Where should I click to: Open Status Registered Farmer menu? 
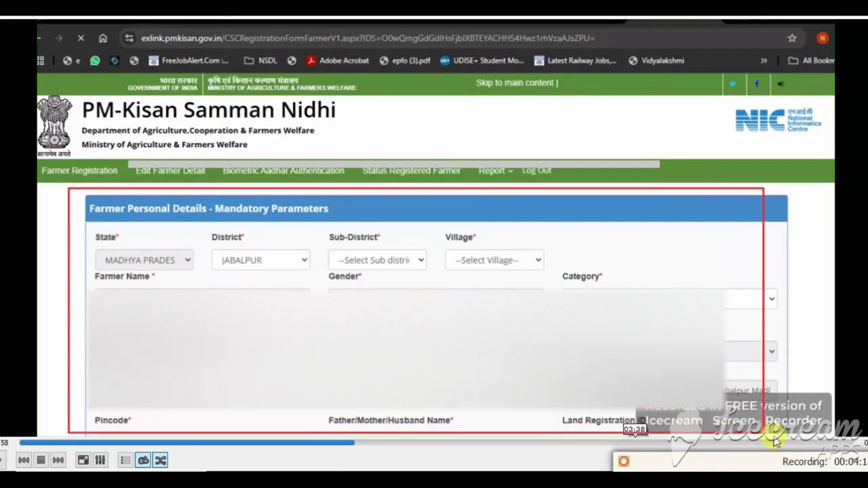click(411, 171)
